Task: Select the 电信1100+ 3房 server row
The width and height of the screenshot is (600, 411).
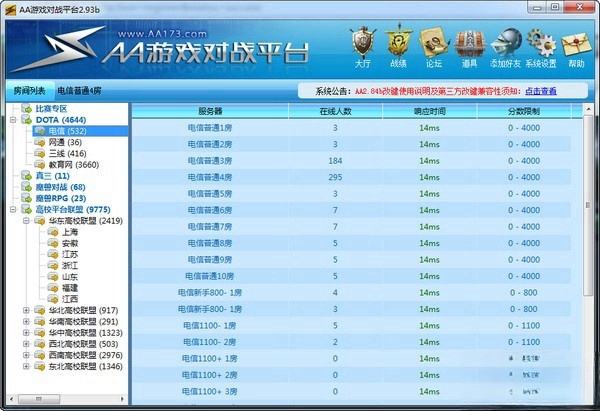Action: (x=351, y=391)
